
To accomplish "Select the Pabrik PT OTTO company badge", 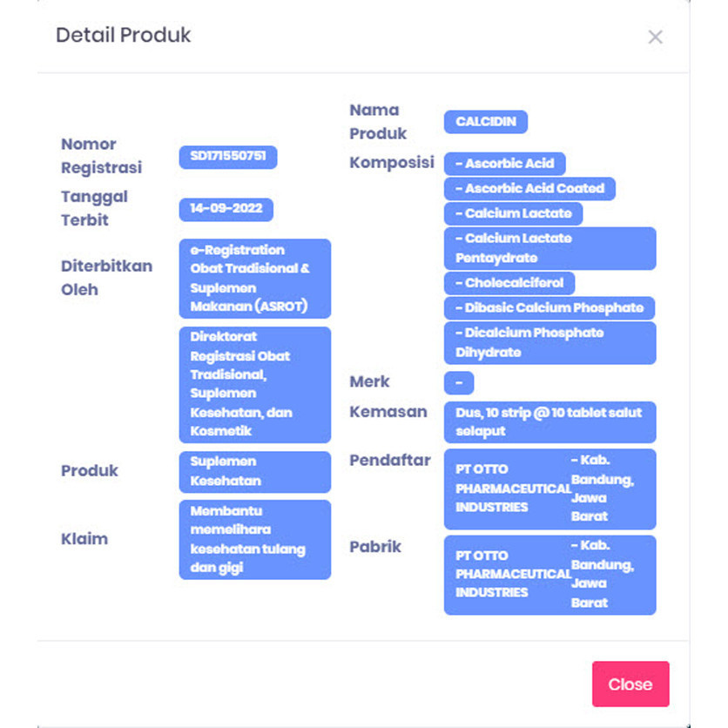I will tap(549, 575).
